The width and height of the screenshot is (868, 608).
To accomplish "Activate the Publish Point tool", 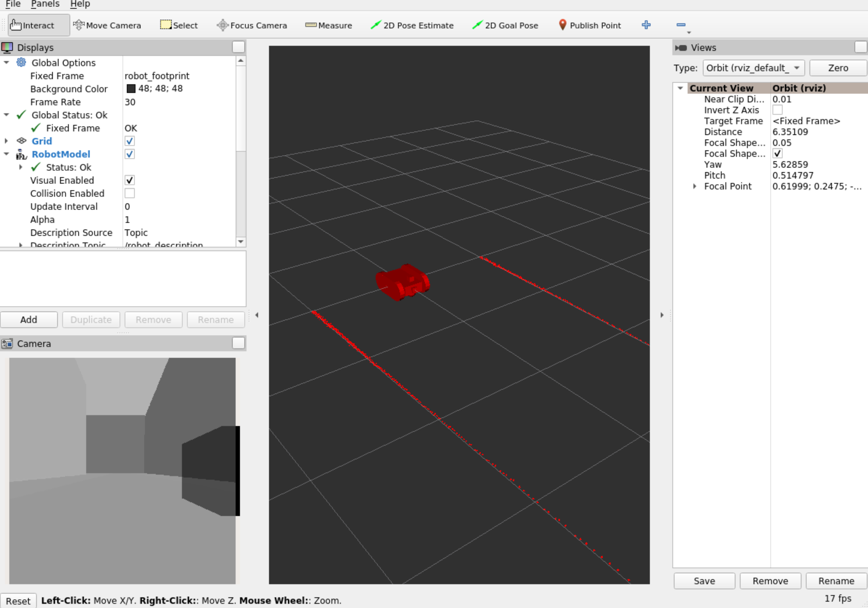I will click(589, 25).
